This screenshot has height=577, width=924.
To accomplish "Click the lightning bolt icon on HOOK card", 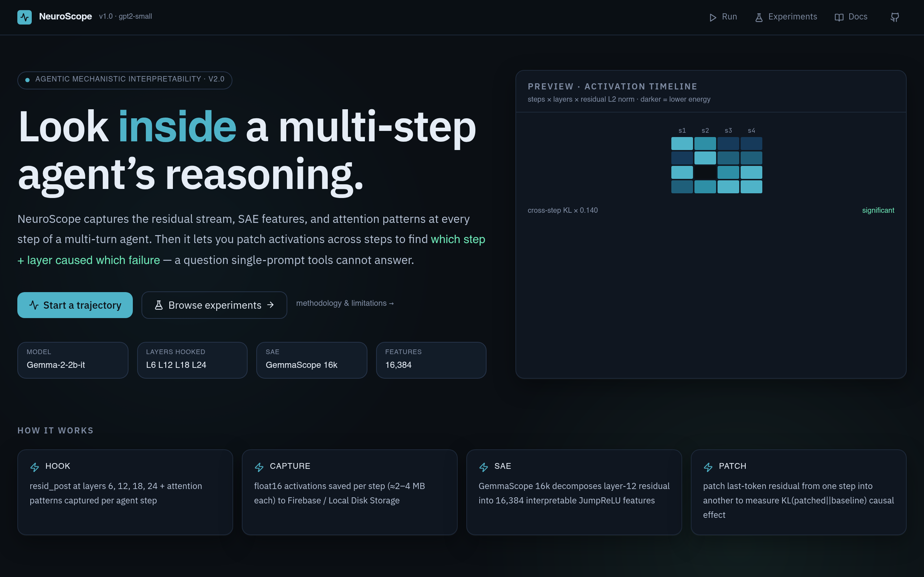I will [35, 467].
